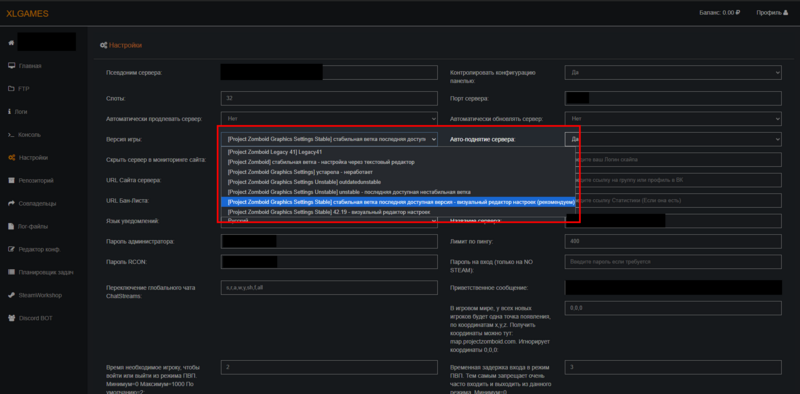
Task: Select outdatedunstable version option
Action: 398,182
